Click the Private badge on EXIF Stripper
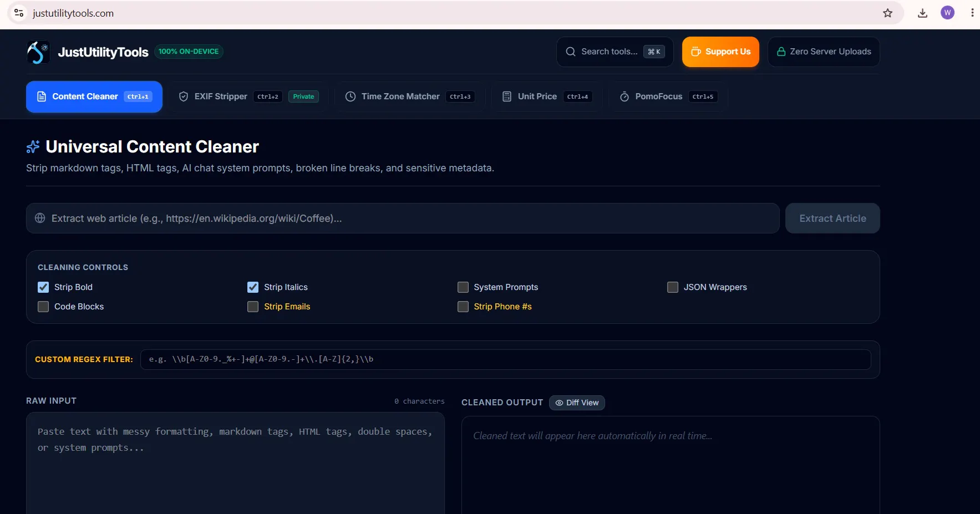This screenshot has width=980, height=514. point(303,96)
